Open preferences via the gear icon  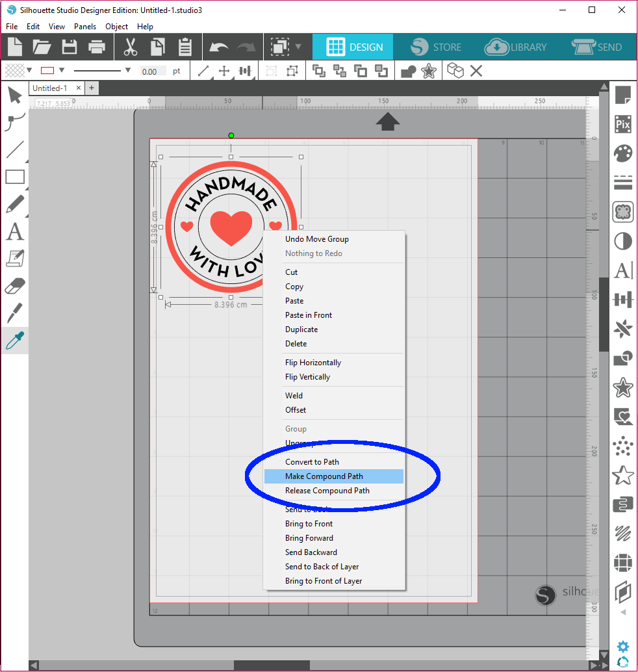point(622,647)
